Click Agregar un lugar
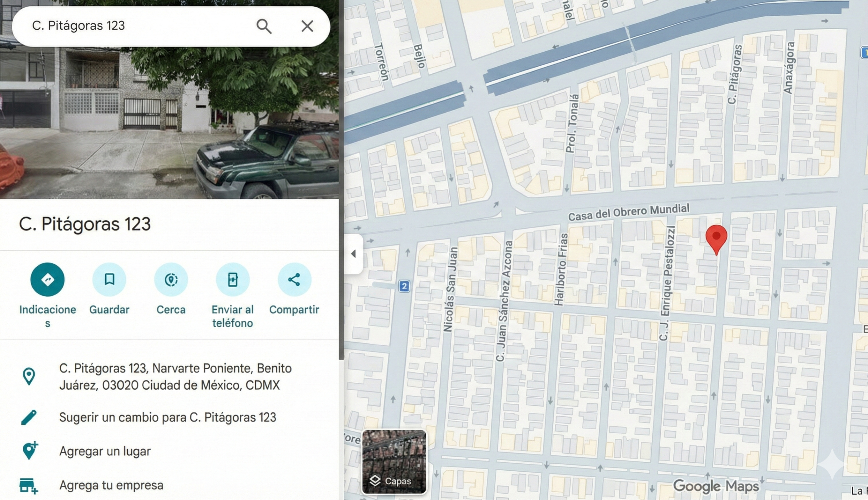 (x=105, y=451)
